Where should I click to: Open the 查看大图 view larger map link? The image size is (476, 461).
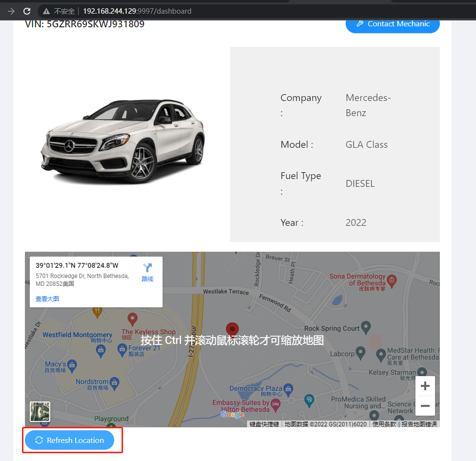[47, 299]
